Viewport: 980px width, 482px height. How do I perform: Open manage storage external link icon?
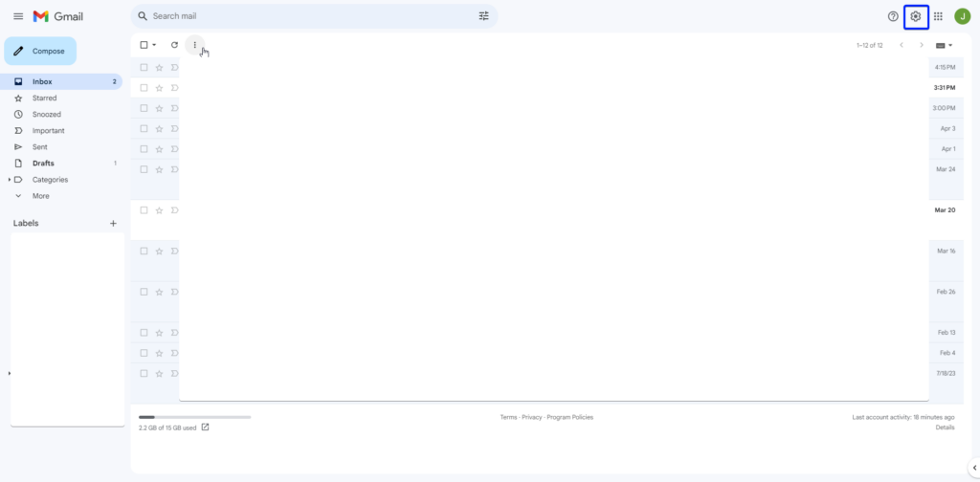(205, 427)
